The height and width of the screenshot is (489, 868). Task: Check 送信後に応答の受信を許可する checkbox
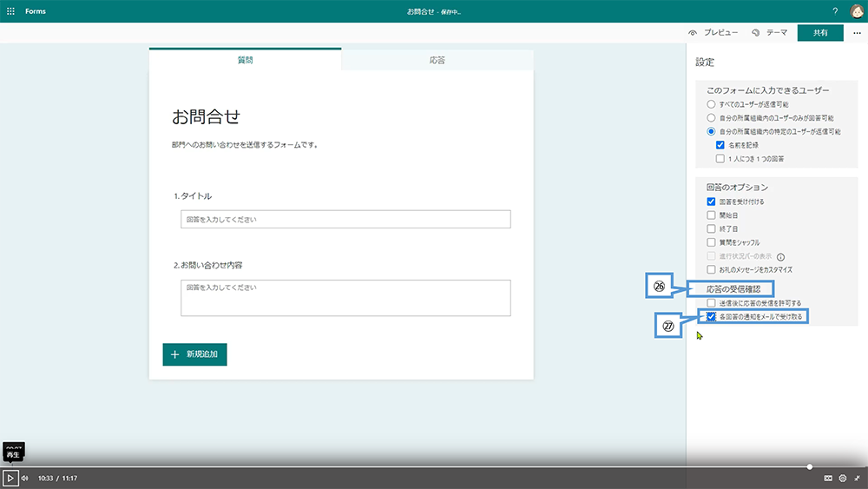(x=712, y=303)
